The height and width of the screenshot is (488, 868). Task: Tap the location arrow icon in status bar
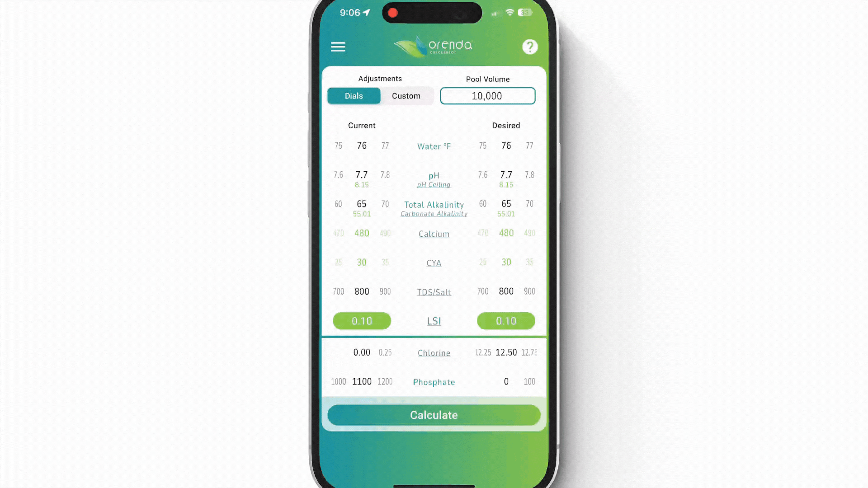pyautogui.click(x=368, y=13)
